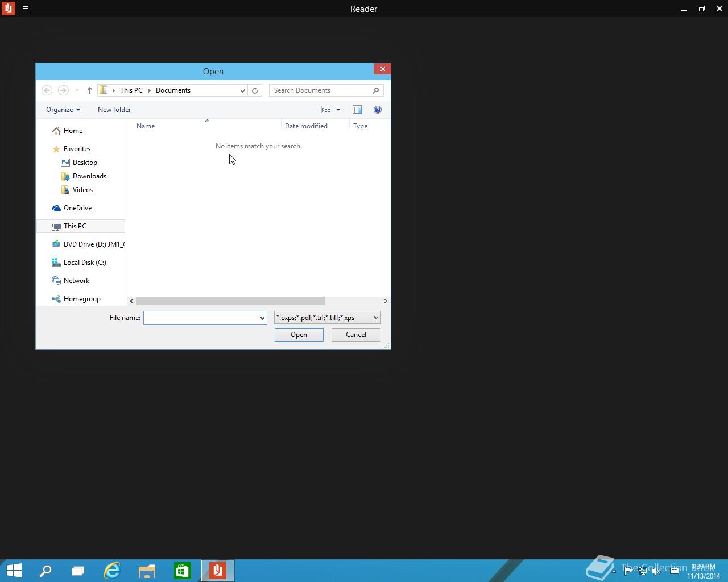Viewport: 728px width, 582px height.
Task: Open the file type filter dropdown
Action: click(328, 318)
